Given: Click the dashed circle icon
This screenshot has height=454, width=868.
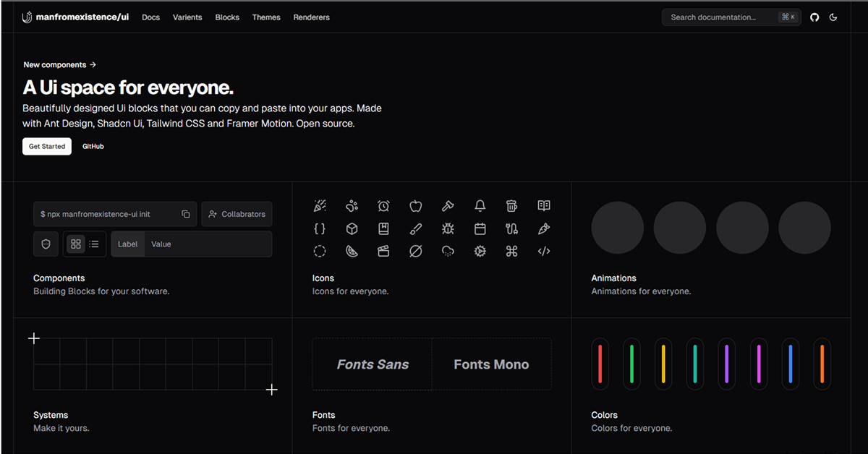Looking at the screenshot, I should pos(320,251).
